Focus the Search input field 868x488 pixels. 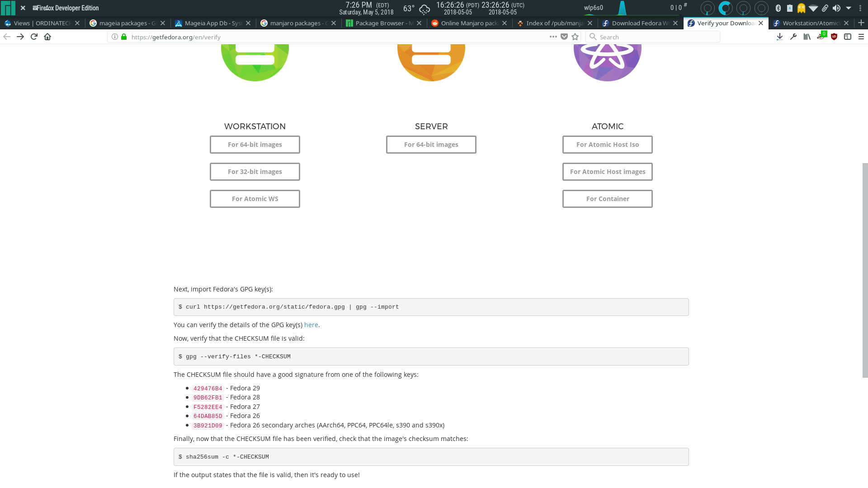tap(652, 37)
